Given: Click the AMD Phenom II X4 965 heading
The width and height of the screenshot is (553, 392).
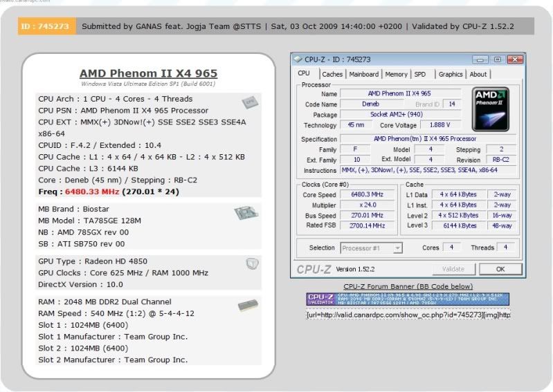Looking at the screenshot, I should tap(148, 73).
